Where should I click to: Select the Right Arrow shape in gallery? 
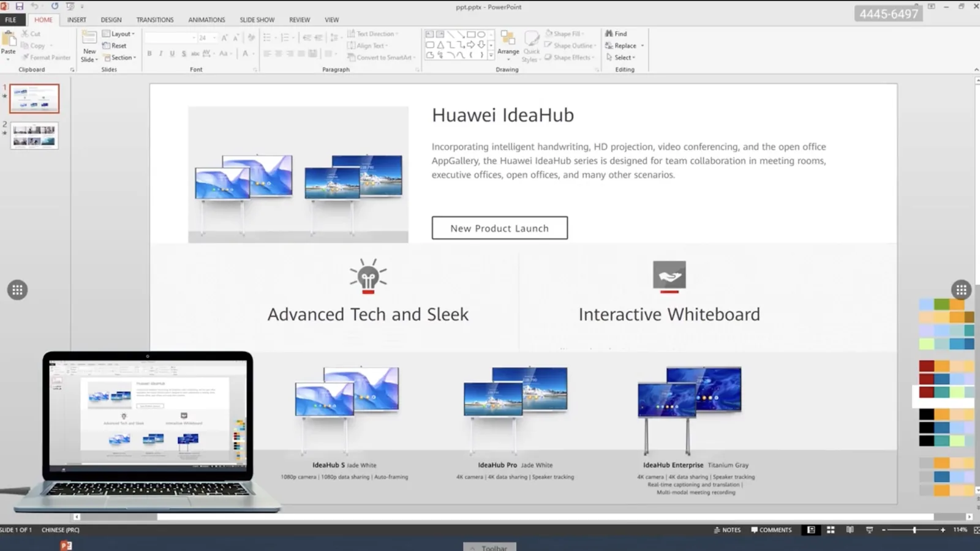(x=471, y=45)
